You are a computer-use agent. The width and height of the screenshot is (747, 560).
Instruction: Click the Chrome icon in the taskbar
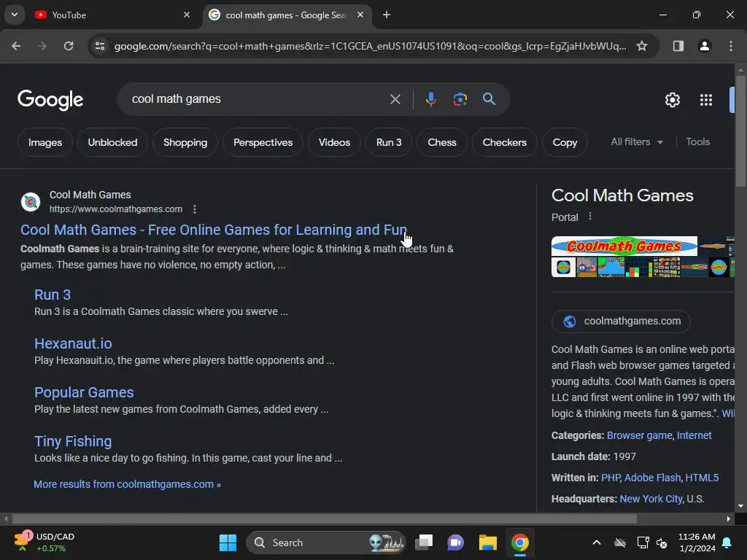[519, 542]
